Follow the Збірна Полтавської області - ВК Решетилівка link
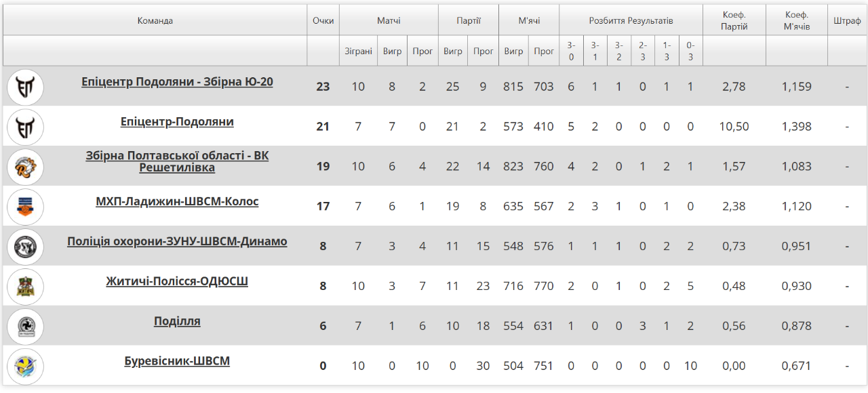Image resolution: width=868 pixels, height=393 pixels. [x=177, y=161]
